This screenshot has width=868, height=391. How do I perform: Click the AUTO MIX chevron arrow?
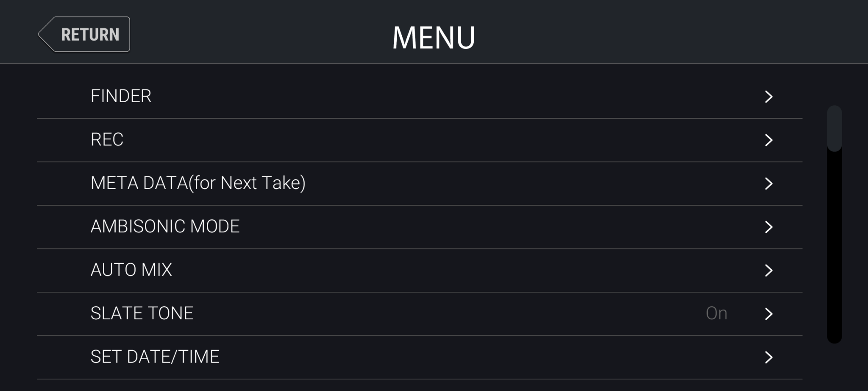click(x=768, y=270)
